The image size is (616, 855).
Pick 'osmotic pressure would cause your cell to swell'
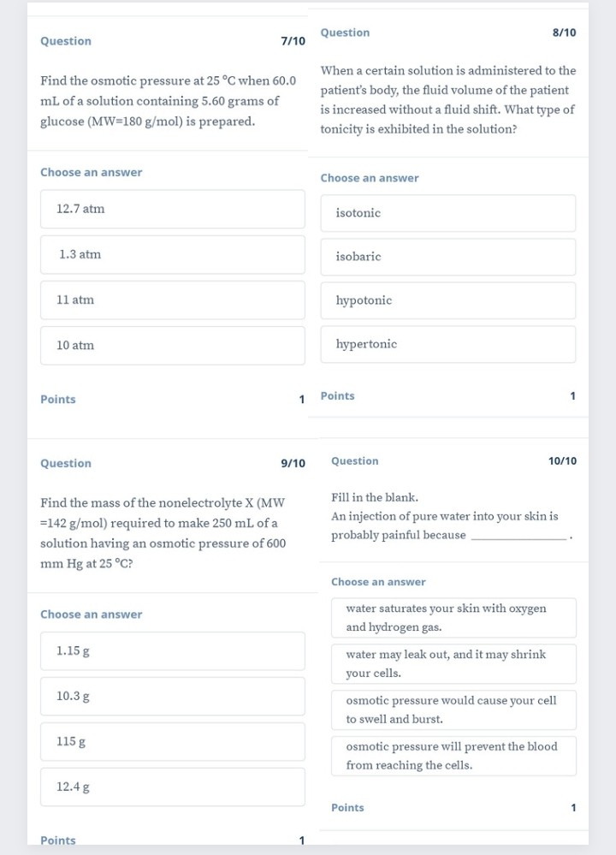tap(453, 710)
